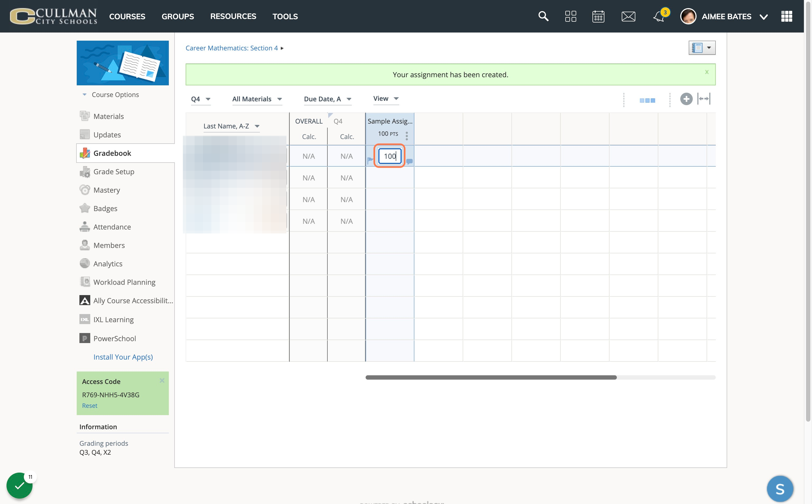This screenshot has width=812, height=504.
Task: Open Analytics in sidebar
Action: click(108, 264)
